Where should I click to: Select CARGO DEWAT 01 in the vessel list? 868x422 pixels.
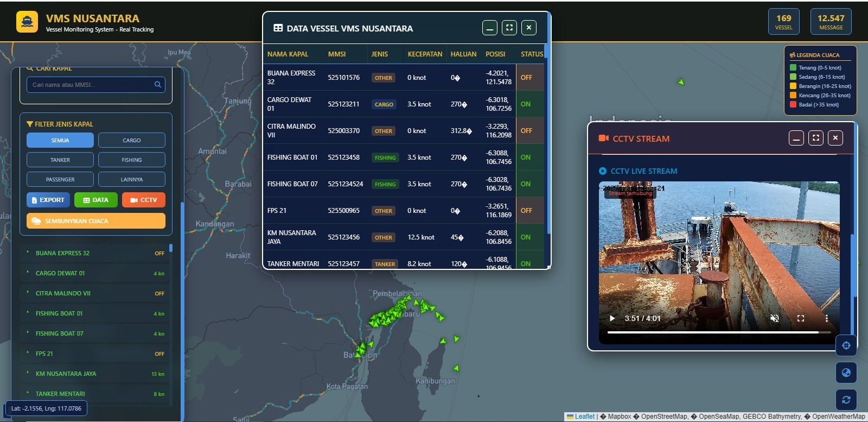click(94, 273)
